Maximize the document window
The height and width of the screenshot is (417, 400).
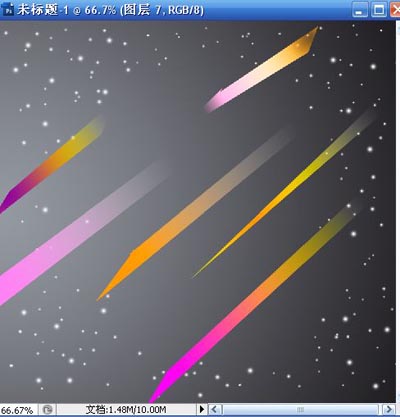[x=379, y=10]
